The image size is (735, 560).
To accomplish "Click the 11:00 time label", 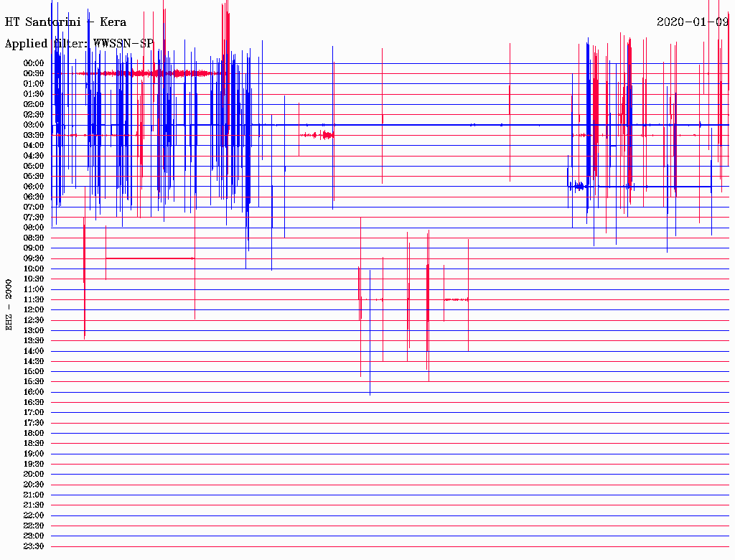I will (34, 289).
